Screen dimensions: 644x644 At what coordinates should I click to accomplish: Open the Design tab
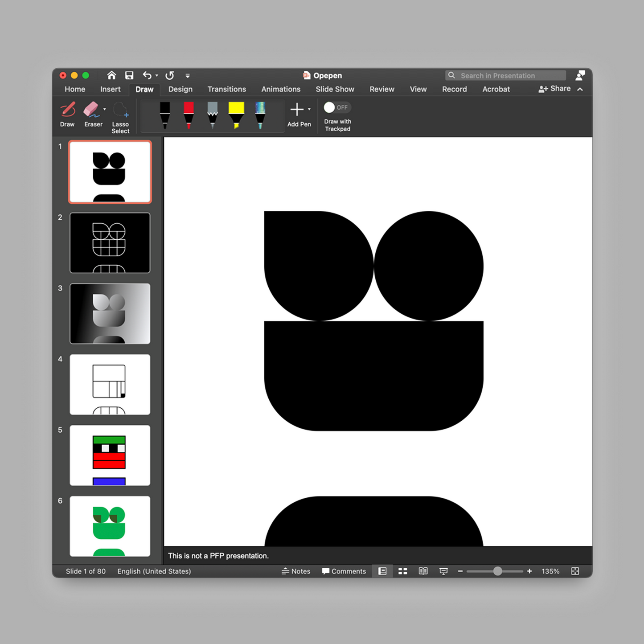pyautogui.click(x=180, y=89)
